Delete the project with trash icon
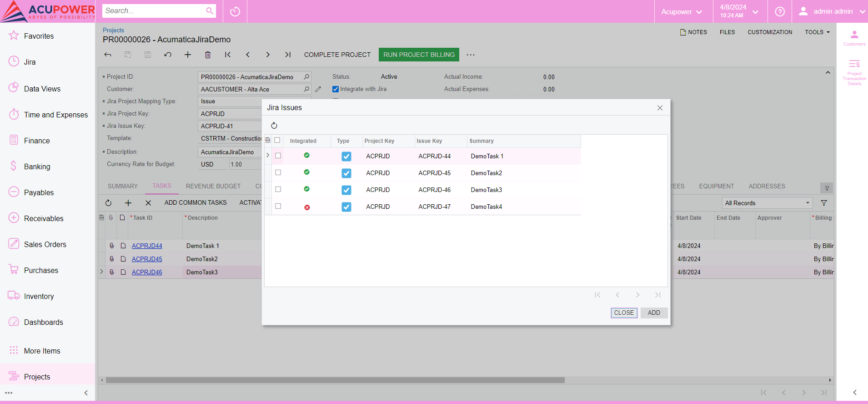Screen dimensions: 868x404 pos(208,55)
